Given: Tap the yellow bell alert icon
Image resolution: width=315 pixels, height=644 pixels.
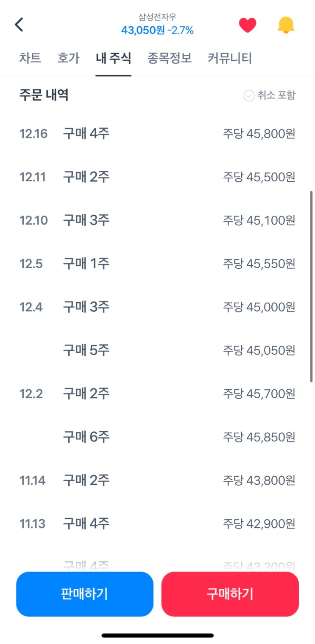Looking at the screenshot, I should (x=286, y=25).
